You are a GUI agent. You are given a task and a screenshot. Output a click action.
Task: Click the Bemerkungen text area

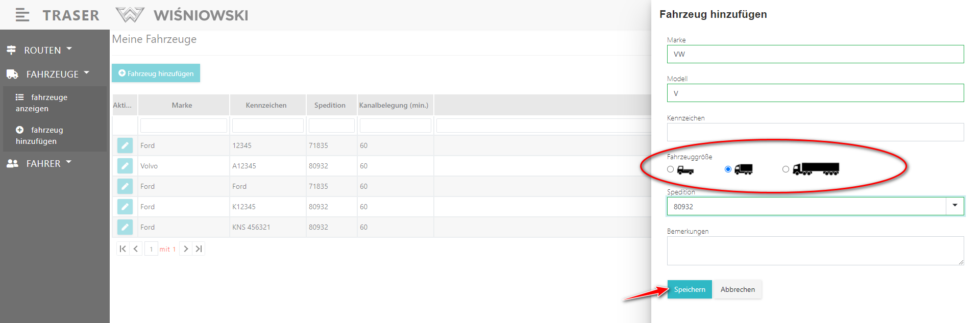point(815,251)
